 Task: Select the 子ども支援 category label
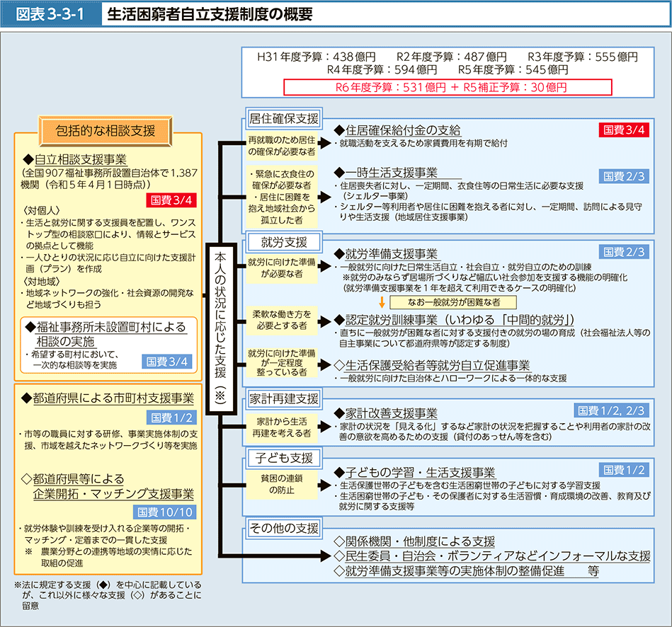pyautogui.click(x=280, y=457)
